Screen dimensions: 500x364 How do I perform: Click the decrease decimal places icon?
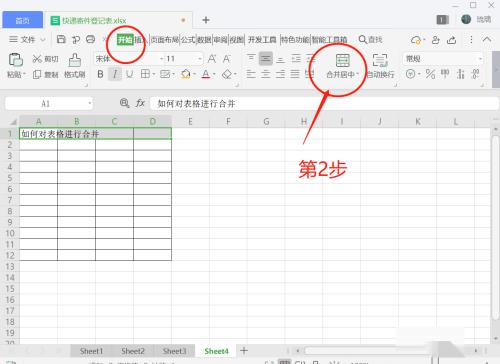[476, 74]
